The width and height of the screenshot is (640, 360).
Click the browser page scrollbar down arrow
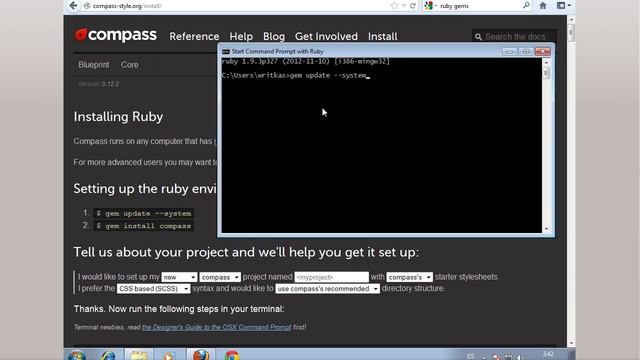click(x=571, y=343)
